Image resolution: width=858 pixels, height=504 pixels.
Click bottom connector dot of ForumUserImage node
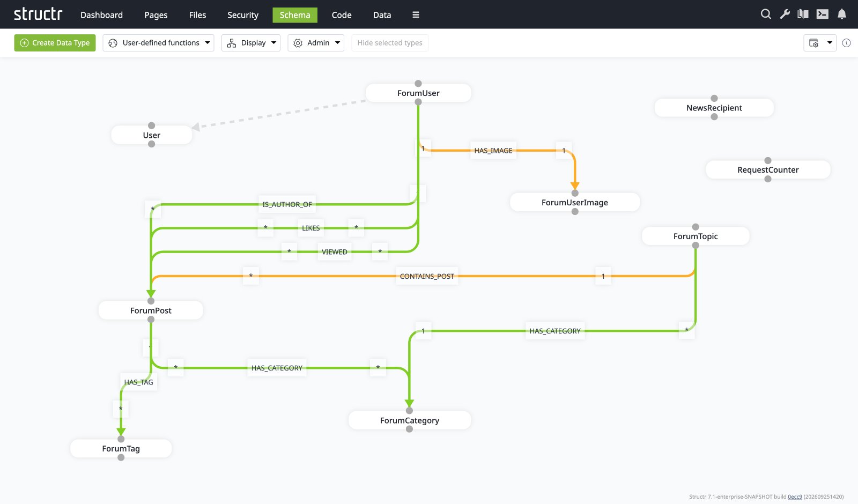575,211
